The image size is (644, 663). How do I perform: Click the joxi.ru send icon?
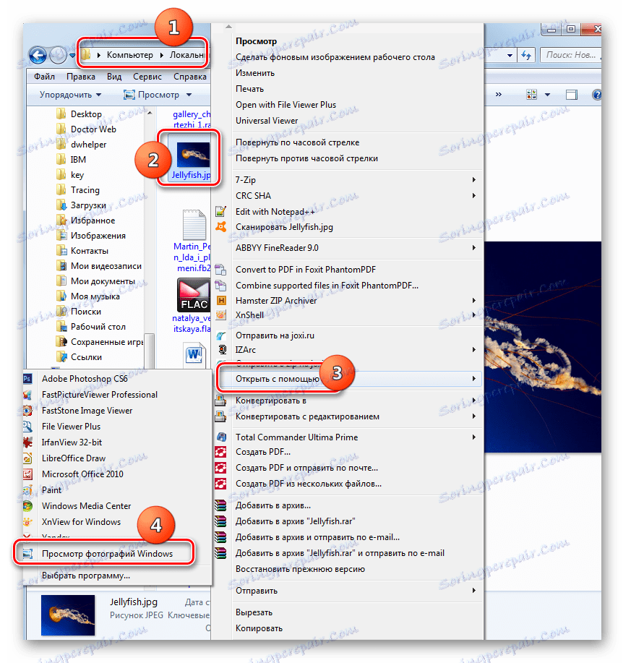click(221, 335)
